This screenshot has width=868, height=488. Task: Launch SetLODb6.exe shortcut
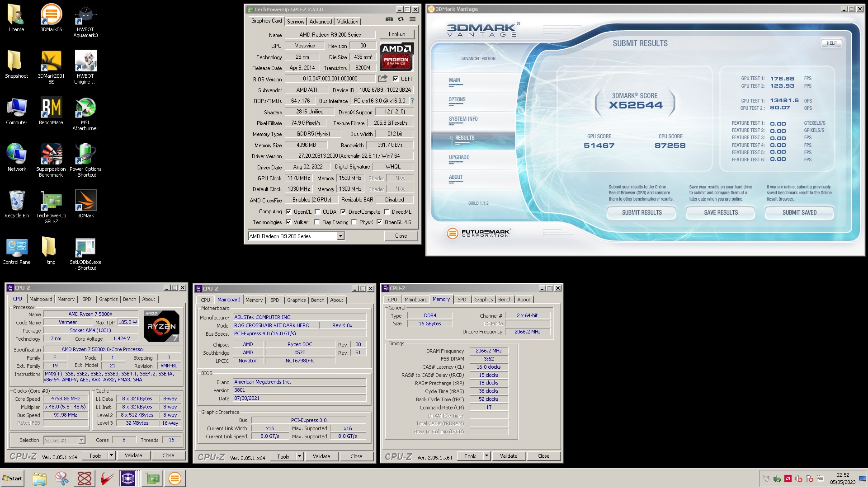(x=85, y=253)
